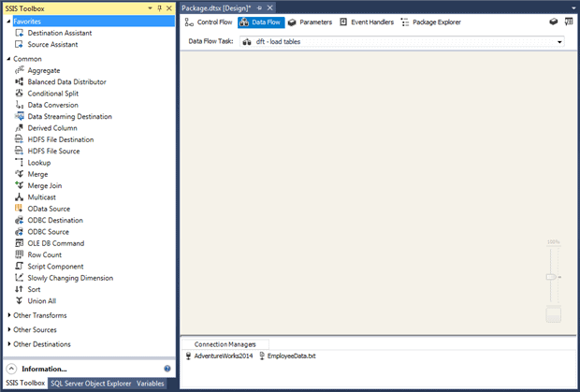Screen dimensions: 580x392
Task: Expand the Other Transforms section
Action: pos(8,315)
